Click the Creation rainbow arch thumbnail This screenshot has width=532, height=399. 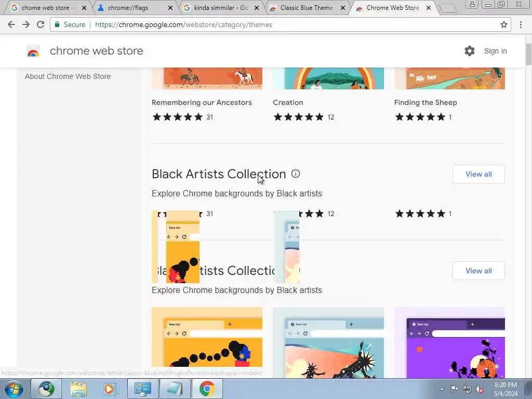coord(328,78)
